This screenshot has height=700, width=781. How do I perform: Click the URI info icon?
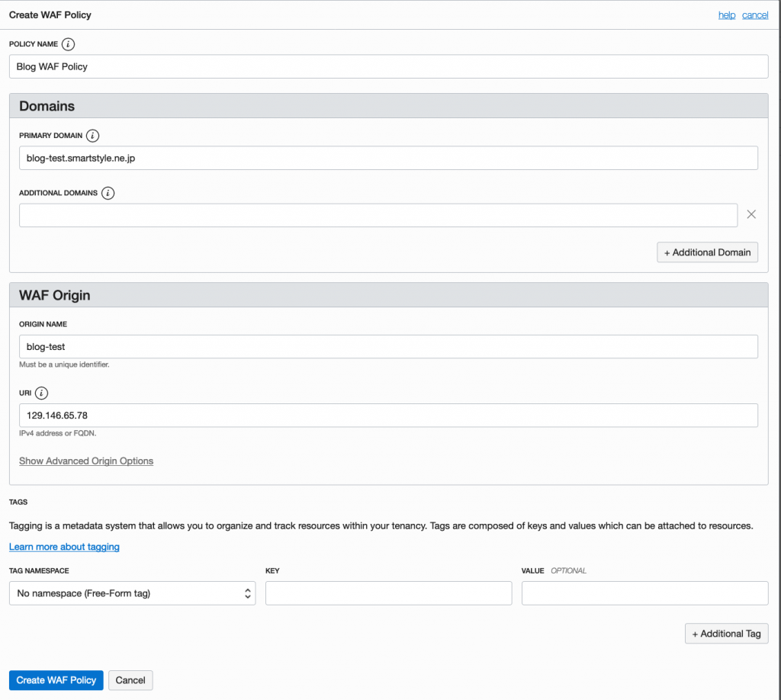pyautogui.click(x=41, y=393)
